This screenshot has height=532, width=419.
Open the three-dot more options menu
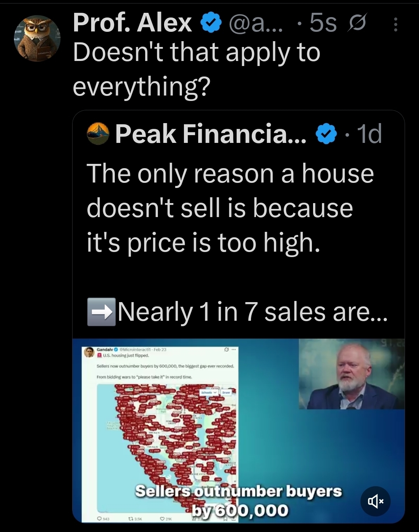tap(395, 24)
